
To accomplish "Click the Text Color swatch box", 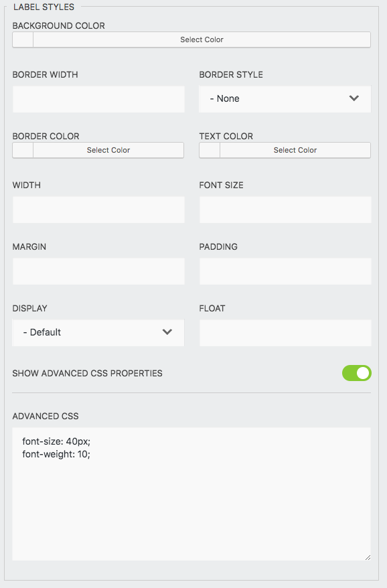I will pyautogui.click(x=208, y=150).
